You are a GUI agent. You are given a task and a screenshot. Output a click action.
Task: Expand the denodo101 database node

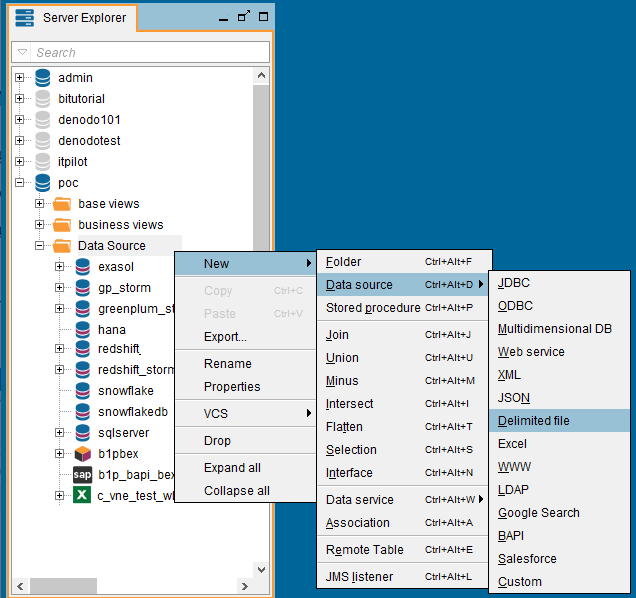pyautogui.click(x=19, y=120)
